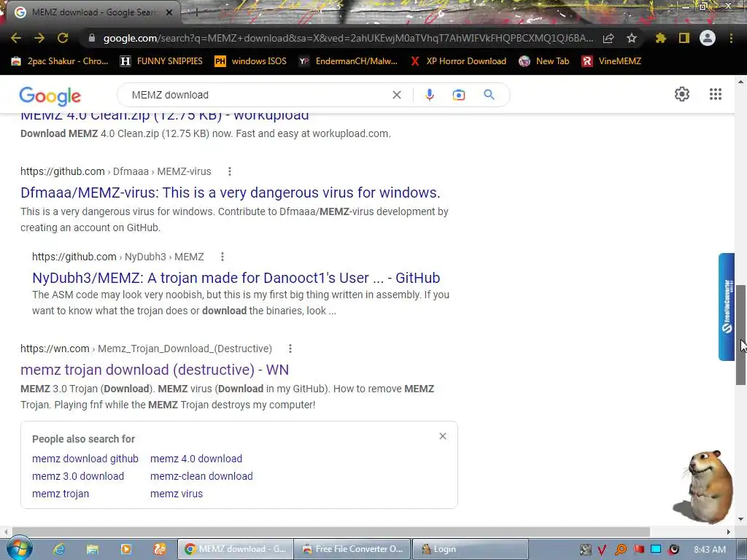Screen dimensions: 747x560
Task: Go forward with the forward arrow
Action: [x=39, y=38]
